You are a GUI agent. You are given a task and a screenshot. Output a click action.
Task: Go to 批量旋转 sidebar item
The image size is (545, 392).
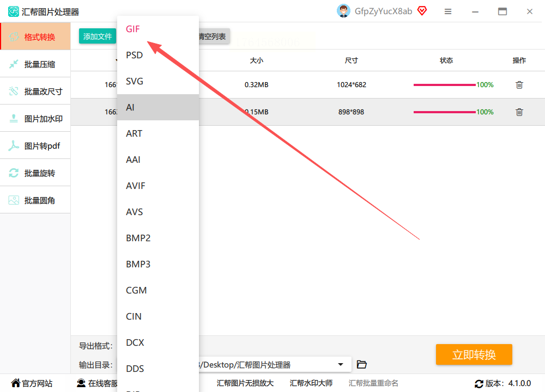point(35,173)
